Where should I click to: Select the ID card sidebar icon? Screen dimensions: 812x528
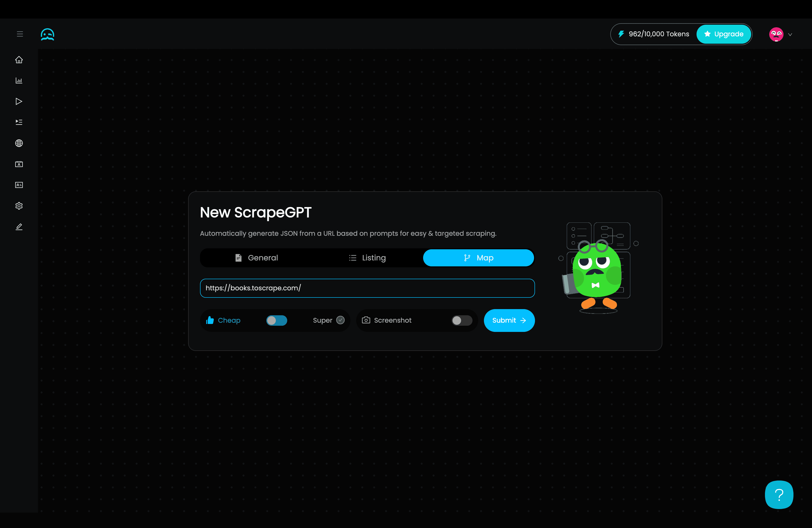click(x=19, y=185)
